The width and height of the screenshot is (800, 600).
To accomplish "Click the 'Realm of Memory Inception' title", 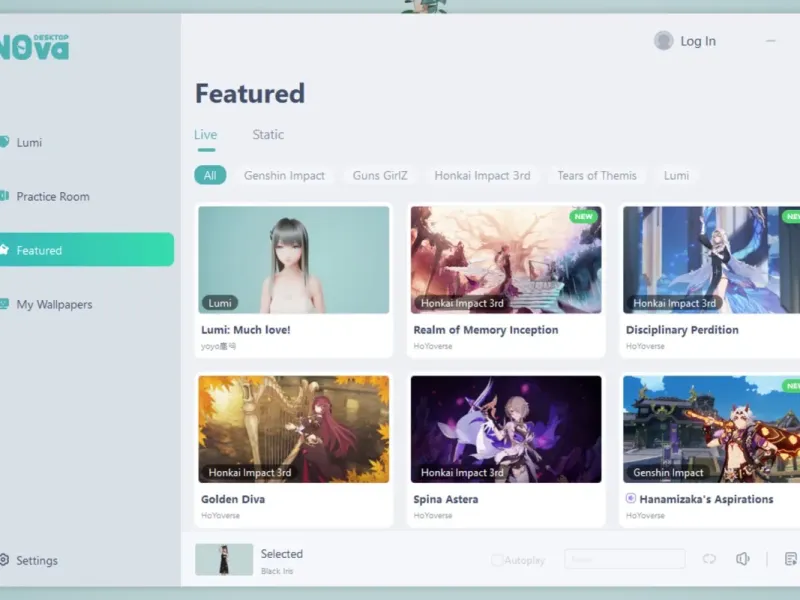I will pos(486,330).
